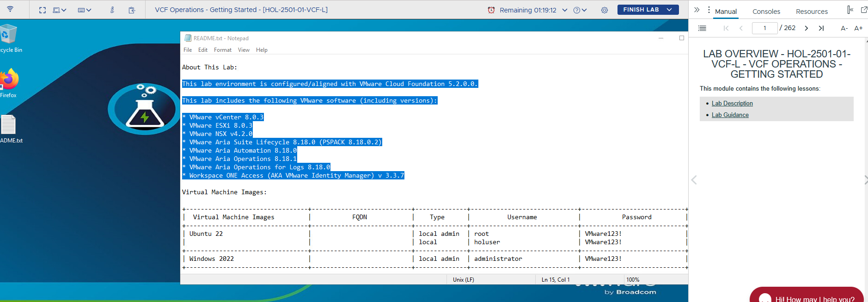Open the Lab Guidance link

coord(730,115)
